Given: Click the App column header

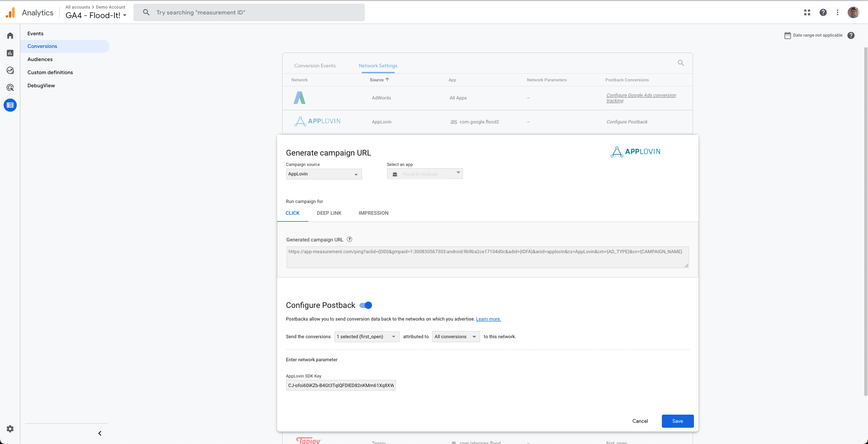Looking at the screenshot, I should click(x=452, y=80).
